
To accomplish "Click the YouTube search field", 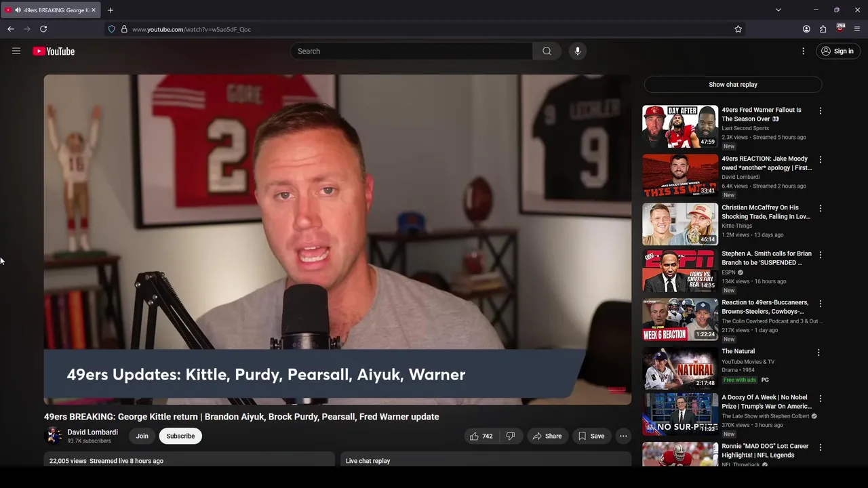I will (412, 51).
